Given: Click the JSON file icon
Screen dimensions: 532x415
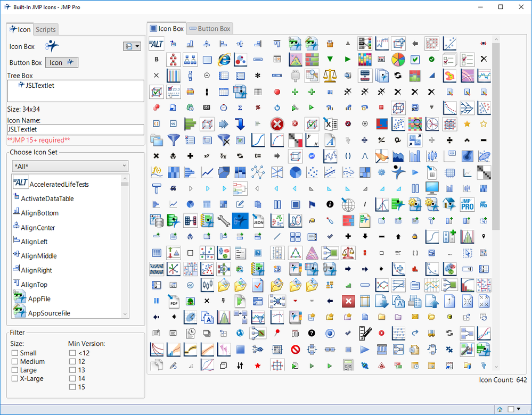Looking at the screenshot, I should 259,220.
